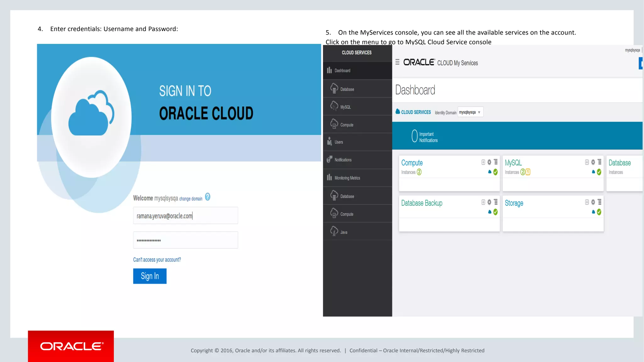The width and height of the screenshot is (644, 362).
Task: Open Monitoring Metrics in the sidebar
Action: click(x=358, y=178)
